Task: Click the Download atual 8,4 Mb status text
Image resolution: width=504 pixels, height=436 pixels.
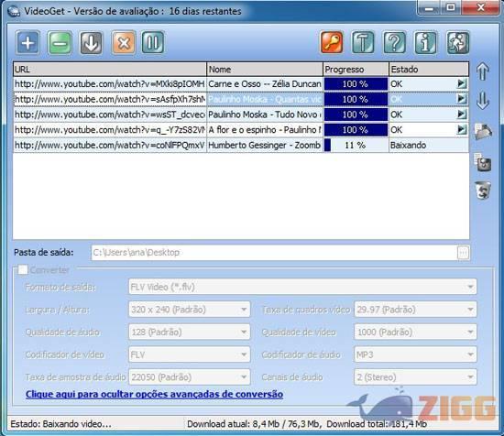Action: [254, 424]
